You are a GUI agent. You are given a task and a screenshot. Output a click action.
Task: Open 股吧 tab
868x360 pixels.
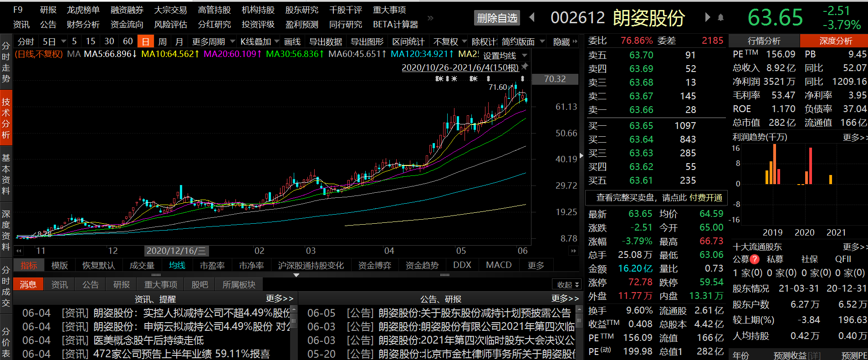(x=199, y=285)
